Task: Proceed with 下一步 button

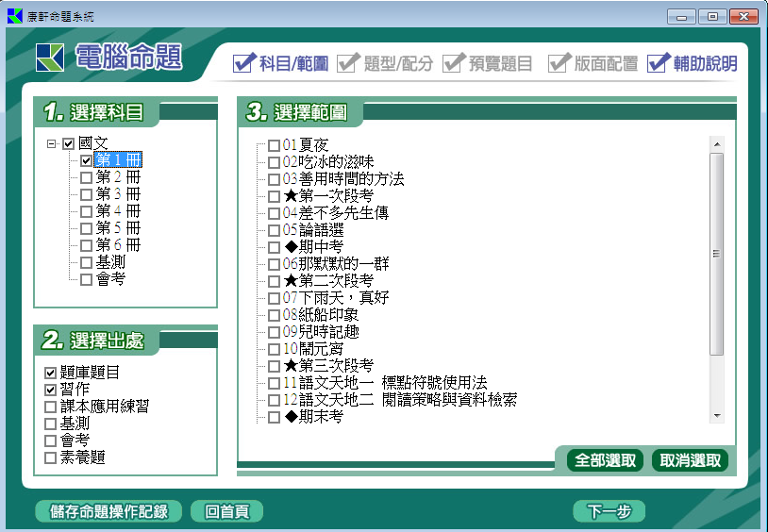Action: point(609,511)
